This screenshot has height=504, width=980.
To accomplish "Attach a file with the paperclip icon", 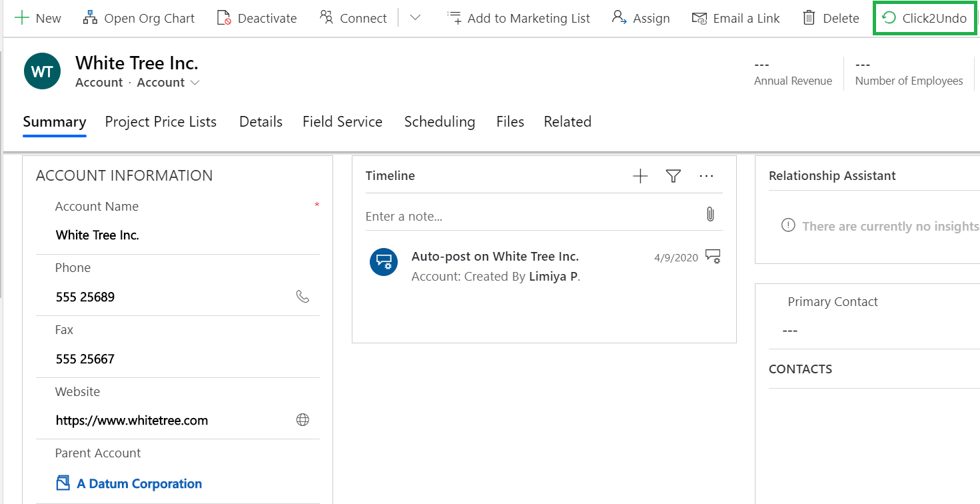I will pos(710,213).
